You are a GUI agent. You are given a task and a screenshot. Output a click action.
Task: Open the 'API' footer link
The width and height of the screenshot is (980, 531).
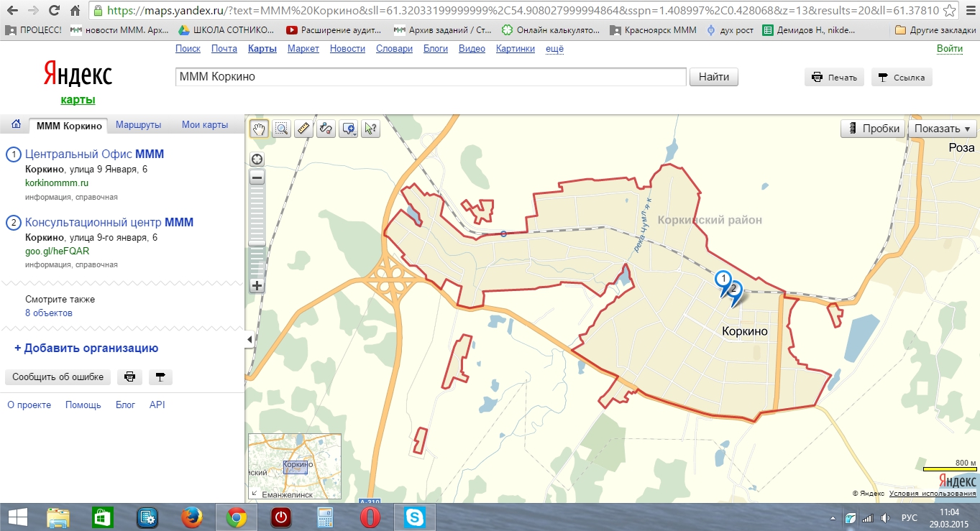pos(157,405)
